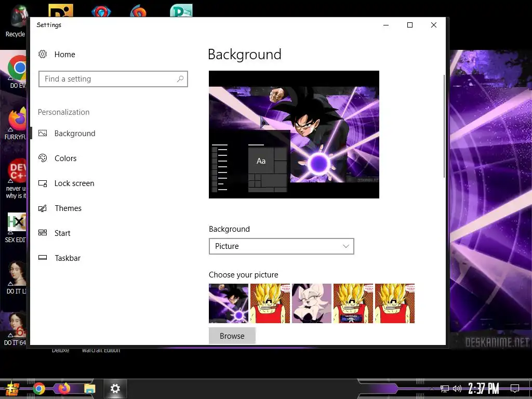The image size is (532, 399).
Task: Click the background preview image
Action: click(294, 135)
